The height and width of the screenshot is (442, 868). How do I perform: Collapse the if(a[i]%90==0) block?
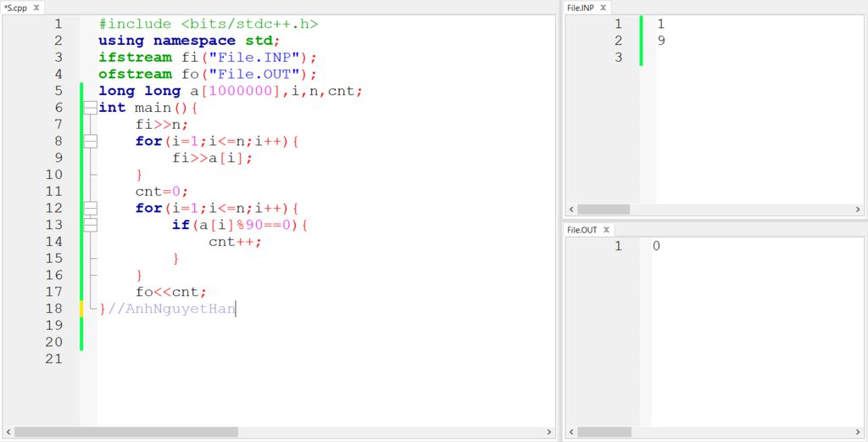pos(90,225)
